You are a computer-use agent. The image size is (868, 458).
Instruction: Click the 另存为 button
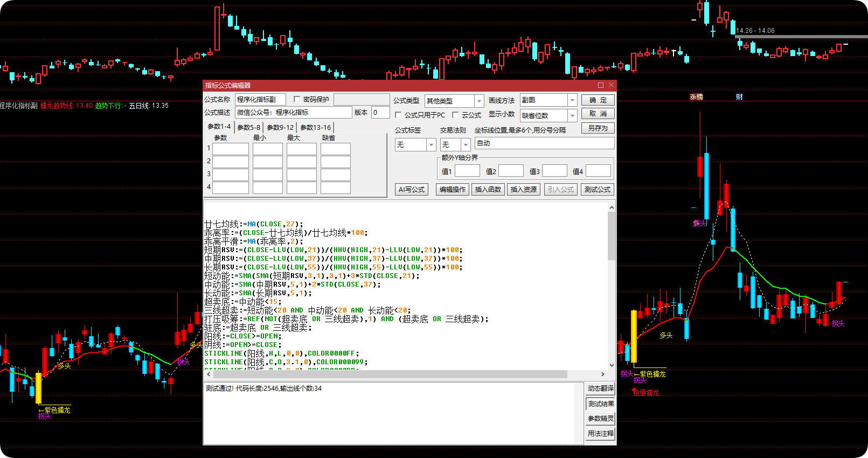[598, 128]
